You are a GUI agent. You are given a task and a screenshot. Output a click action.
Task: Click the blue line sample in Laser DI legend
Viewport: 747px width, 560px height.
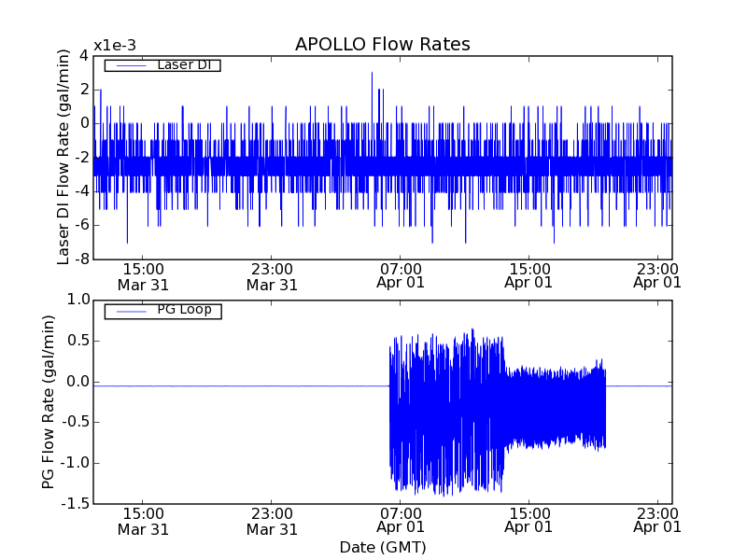click(129, 65)
